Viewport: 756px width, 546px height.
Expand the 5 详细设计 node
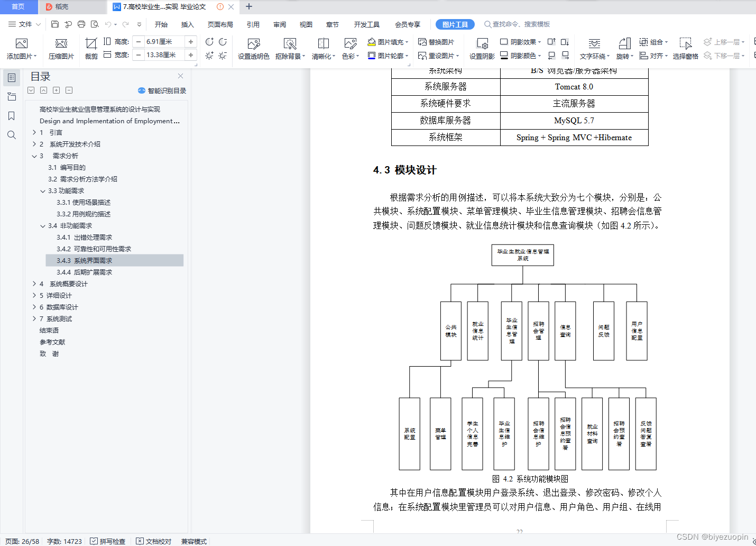tap(34, 296)
